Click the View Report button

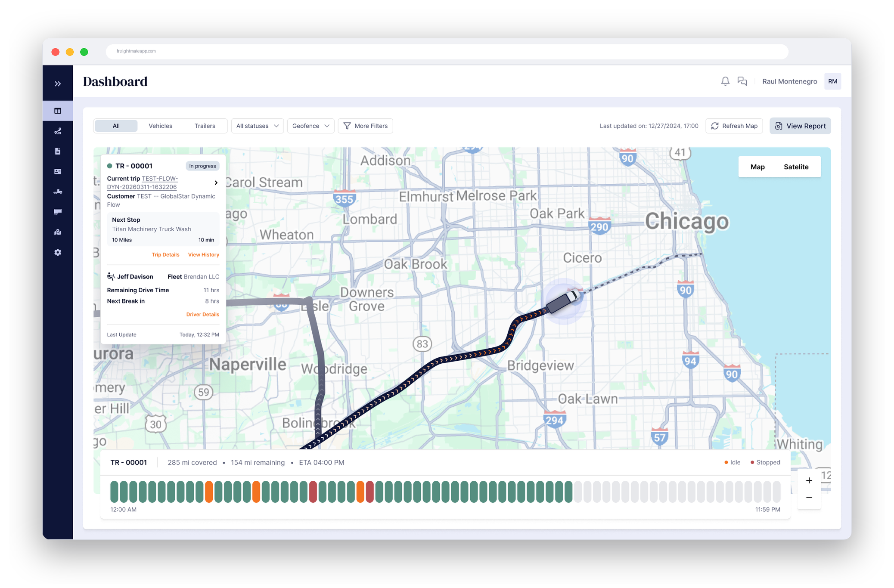click(x=800, y=126)
